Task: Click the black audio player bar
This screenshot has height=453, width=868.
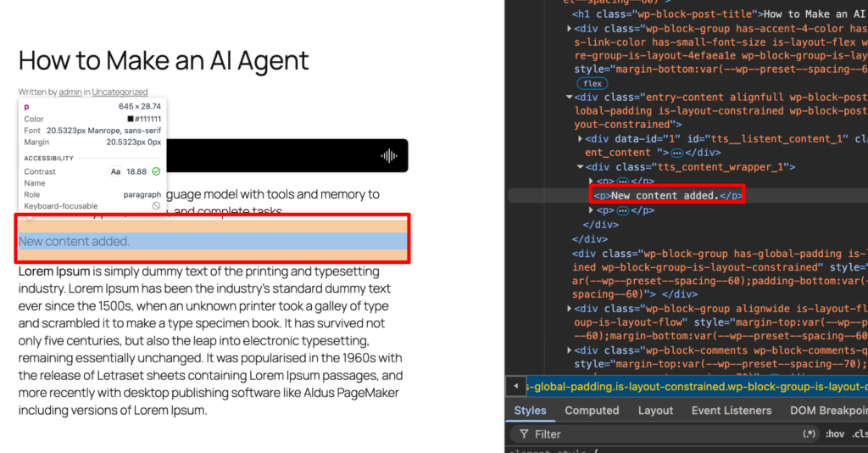Action: tap(287, 155)
